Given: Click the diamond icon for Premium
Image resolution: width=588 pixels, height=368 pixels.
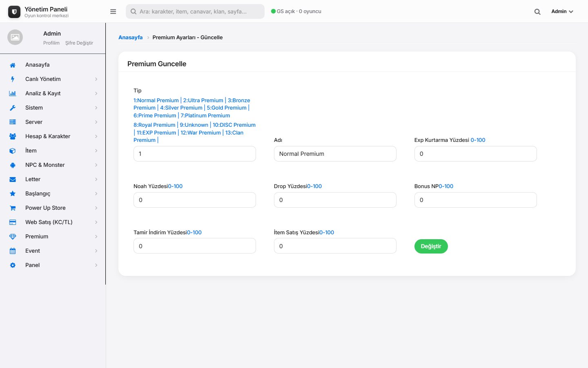Looking at the screenshot, I should 13,237.
